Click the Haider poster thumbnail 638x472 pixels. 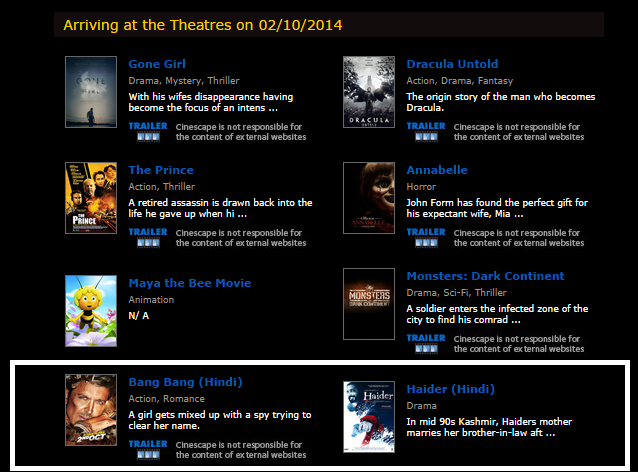(369, 417)
